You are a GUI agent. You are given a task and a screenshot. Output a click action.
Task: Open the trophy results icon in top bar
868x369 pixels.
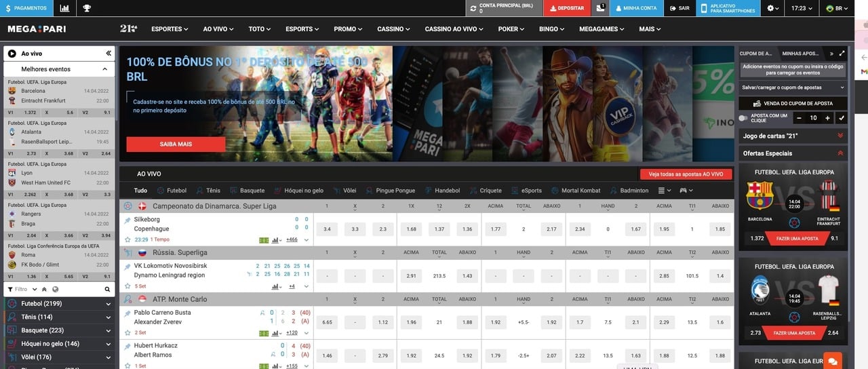(x=87, y=8)
